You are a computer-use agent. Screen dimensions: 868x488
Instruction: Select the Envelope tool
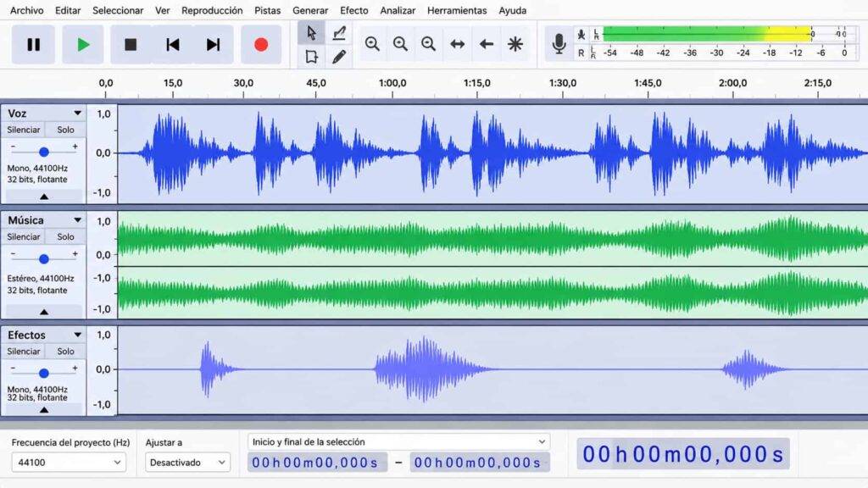coord(339,33)
